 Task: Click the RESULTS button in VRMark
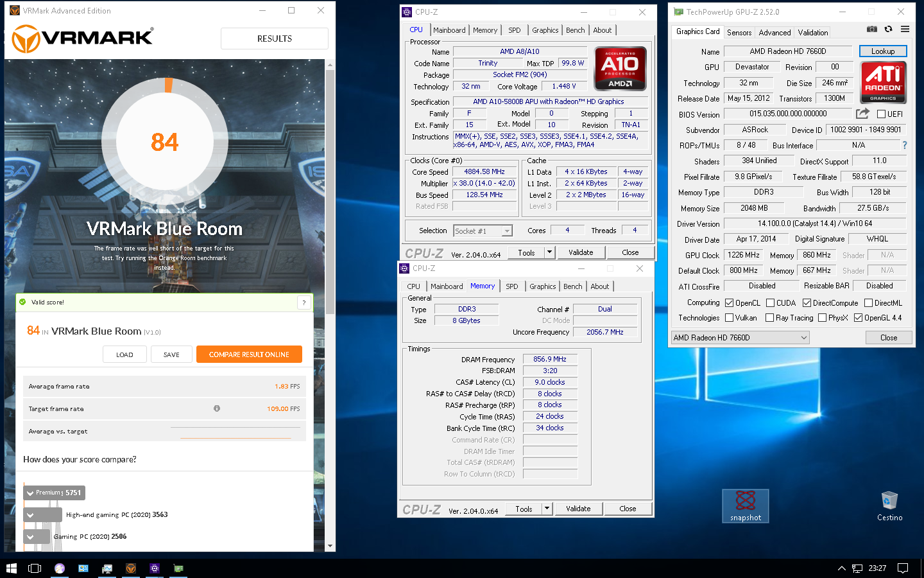click(x=275, y=39)
